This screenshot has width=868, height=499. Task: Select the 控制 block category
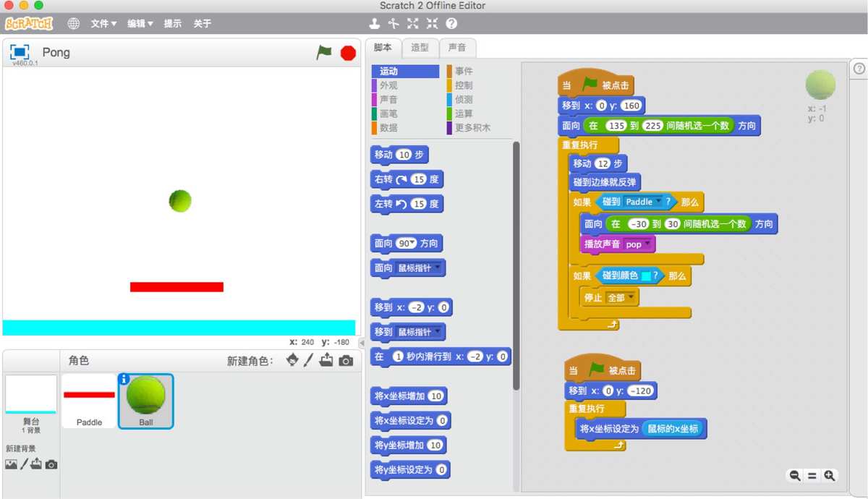(x=464, y=85)
